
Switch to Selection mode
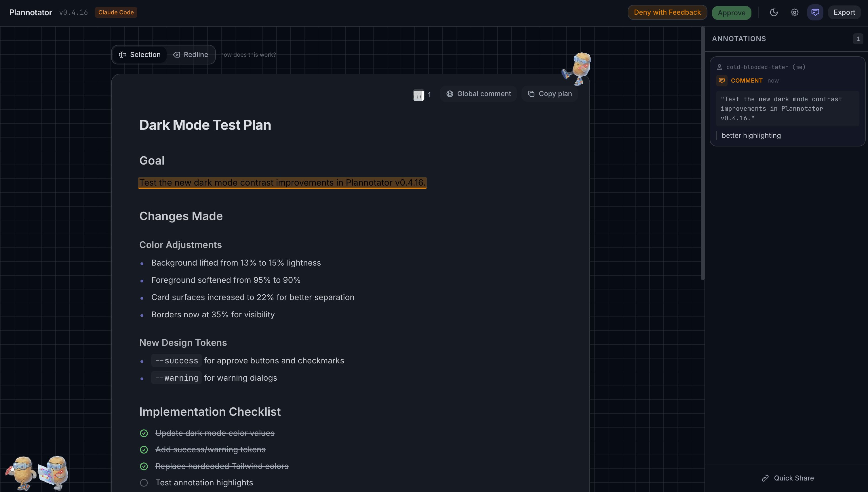click(x=140, y=55)
